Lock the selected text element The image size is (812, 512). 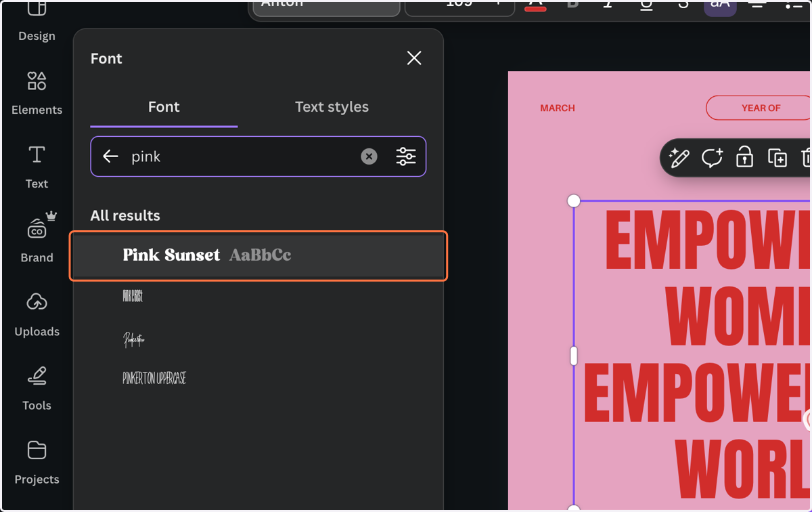(x=744, y=158)
